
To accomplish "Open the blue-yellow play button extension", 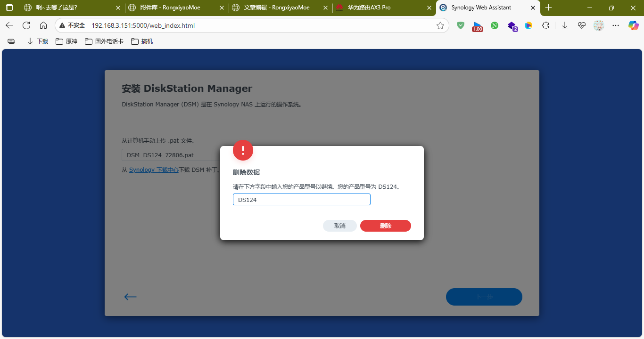I will pyautogui.click(x=528, y=25).
